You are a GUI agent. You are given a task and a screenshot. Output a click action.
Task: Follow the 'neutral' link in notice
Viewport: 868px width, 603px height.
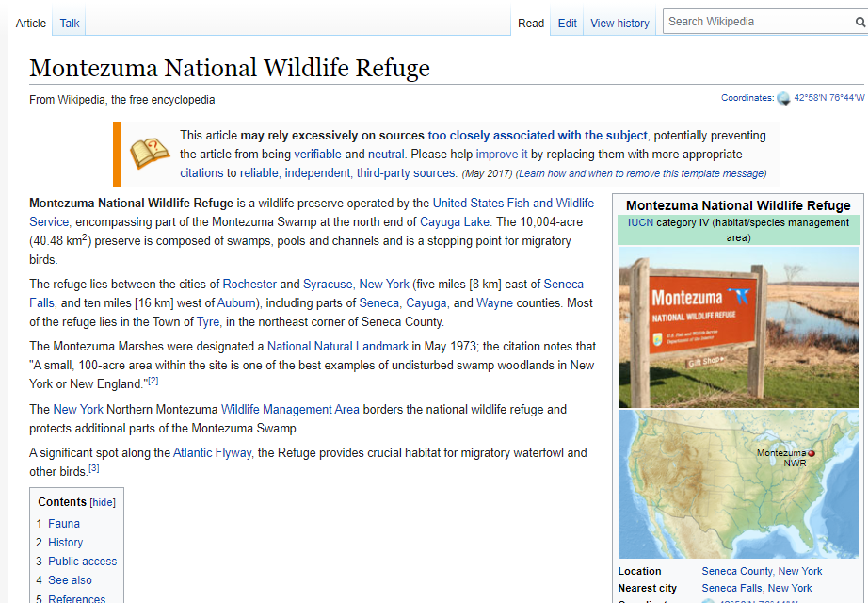point(386,155)
